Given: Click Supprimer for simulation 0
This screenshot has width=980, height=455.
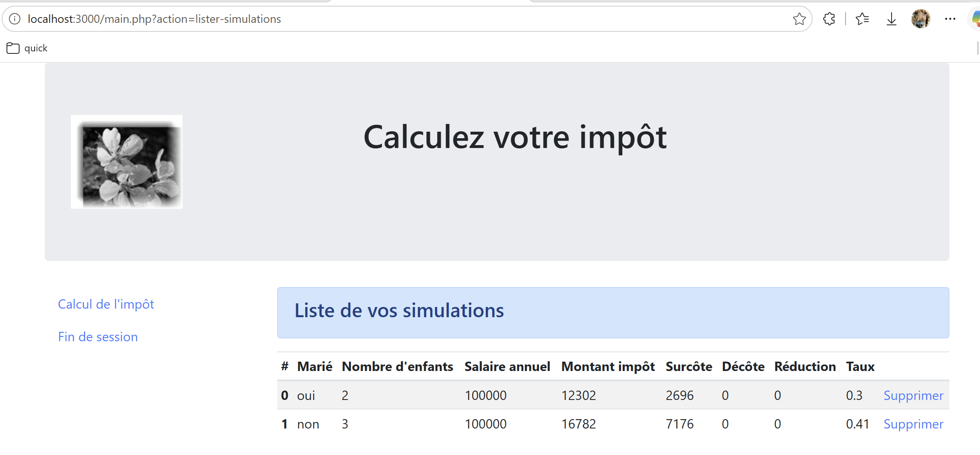Looking at the screenshot, I should (913, 395).
